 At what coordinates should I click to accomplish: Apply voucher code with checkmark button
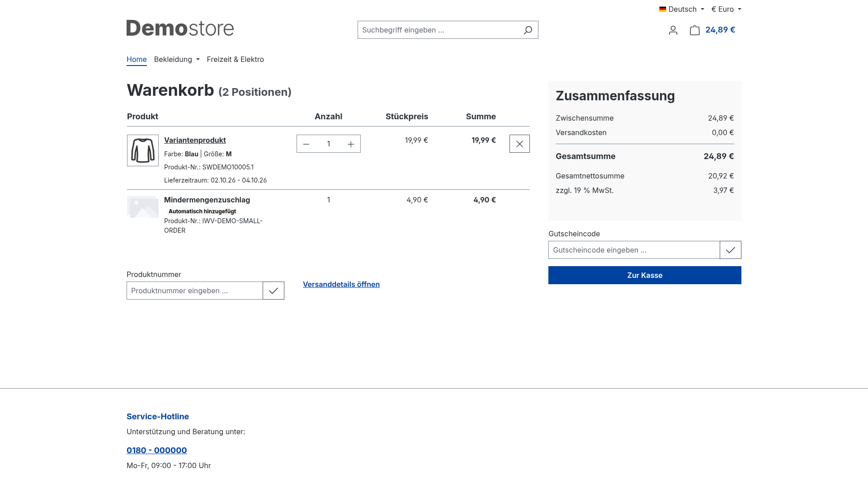tap(731, 250)
